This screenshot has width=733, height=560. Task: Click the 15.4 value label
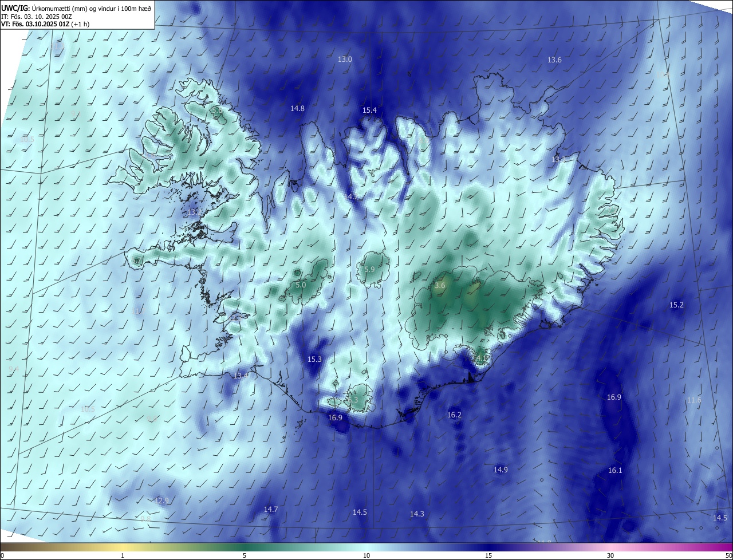coord(370,110)
